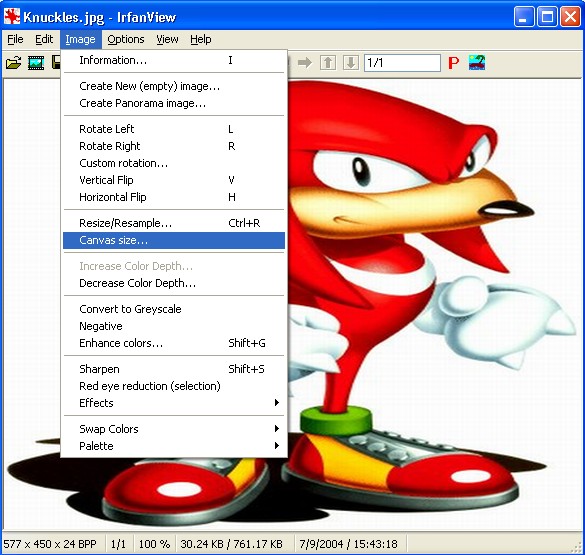Apply Vertical Flip
The image size is (585, 555).
(174, 180)
